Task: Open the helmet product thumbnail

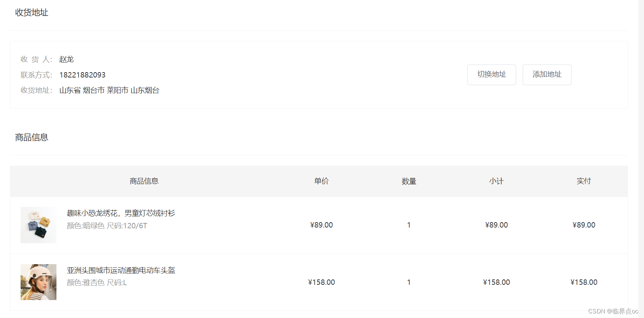Action: [38, 282]
